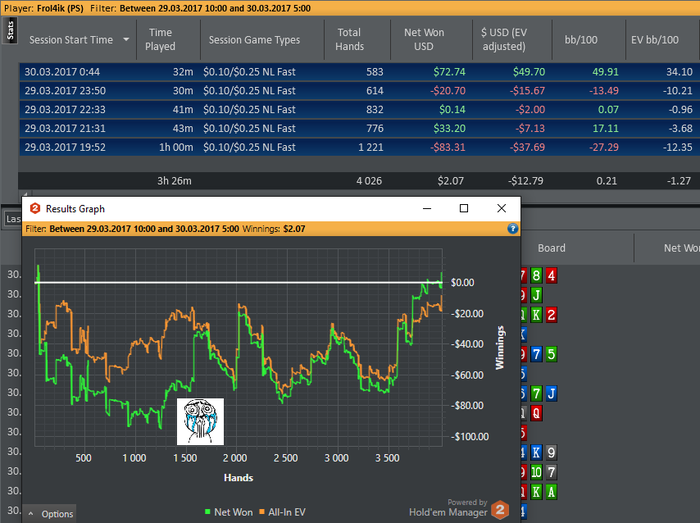This screenshot has width=700, height=523.
Task: Sort by Total Hands column header
Action: pos(350,39)
